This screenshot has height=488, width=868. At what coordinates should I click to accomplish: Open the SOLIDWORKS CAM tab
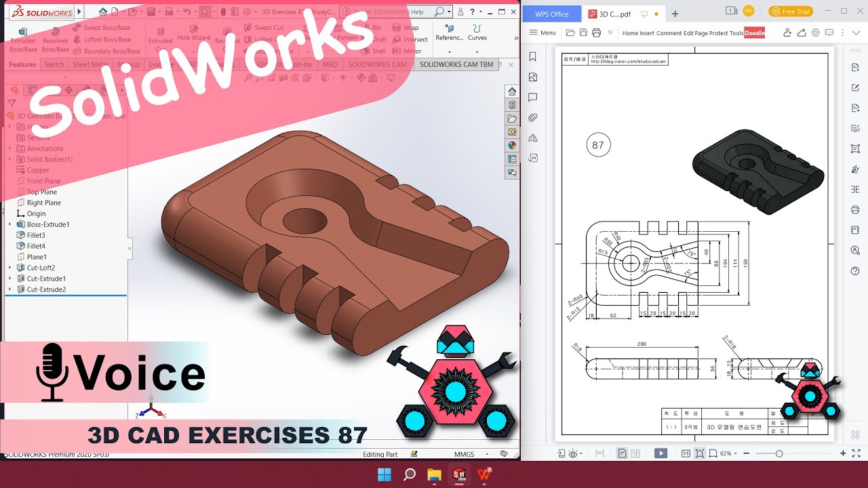coord(377,64)
